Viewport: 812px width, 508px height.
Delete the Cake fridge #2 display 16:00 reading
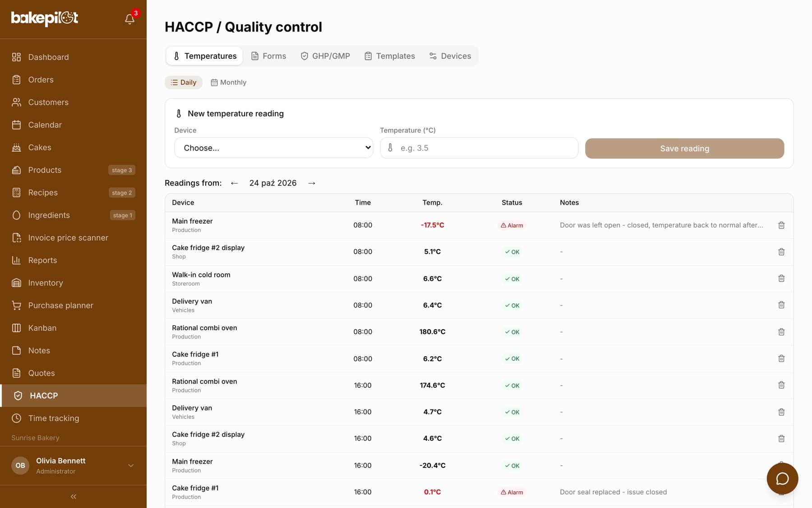(x=781, y=438)
